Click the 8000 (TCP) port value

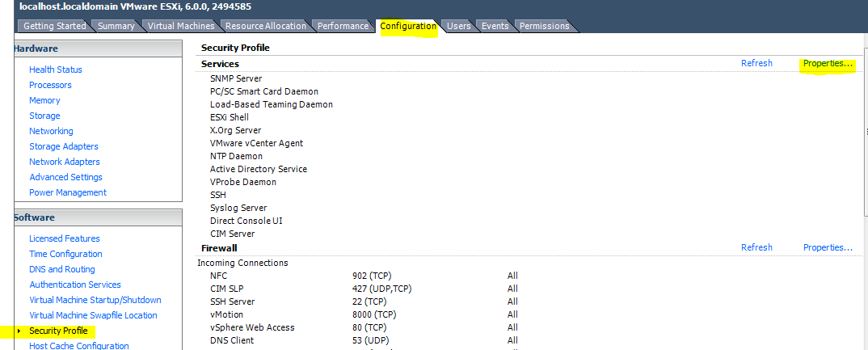[x=373, y=314]
